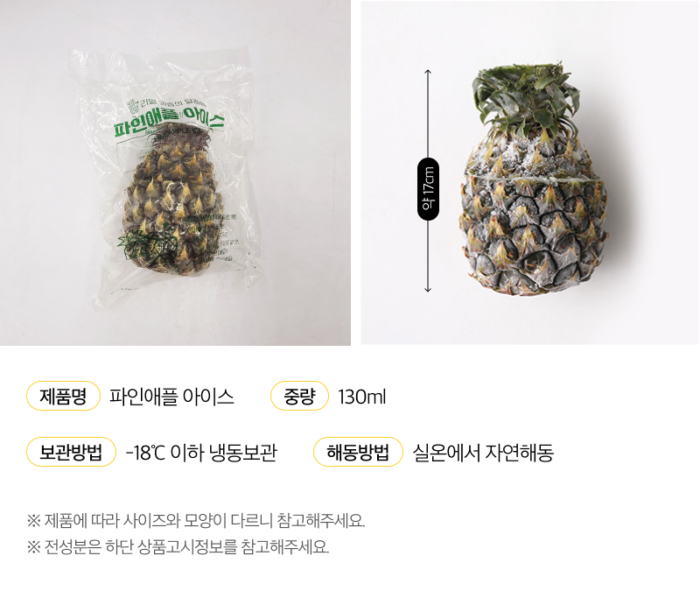Viewport: 700px width, 598px height.
Task: Click the small pineapple icon on package
Action: [x=132, y=106]
